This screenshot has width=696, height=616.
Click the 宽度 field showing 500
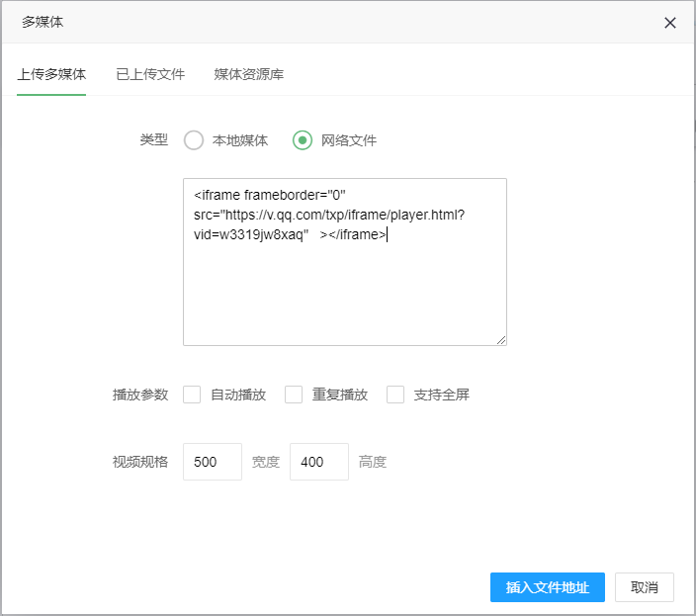[213, 462]
